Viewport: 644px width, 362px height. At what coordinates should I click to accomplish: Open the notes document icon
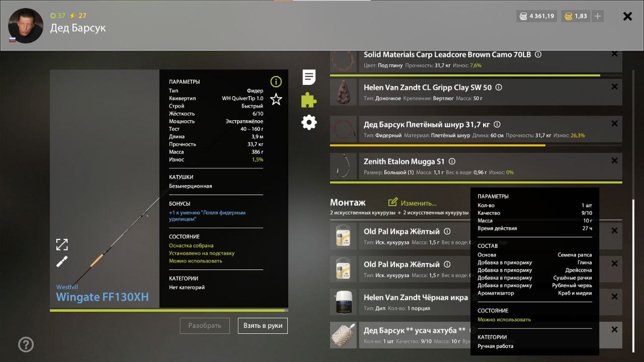(309, 77)
